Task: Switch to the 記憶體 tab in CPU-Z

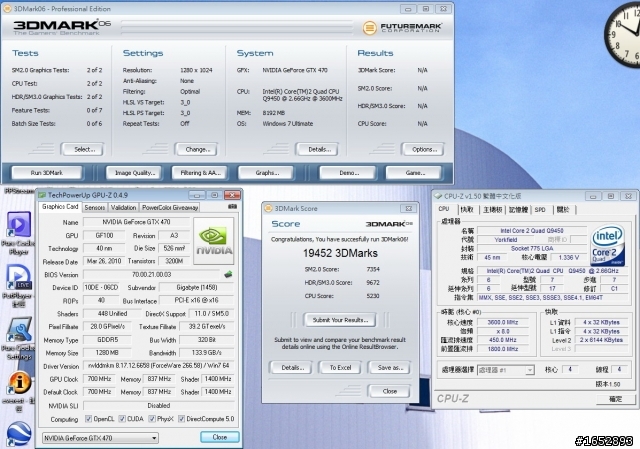Action: click(x=518, y=209)
